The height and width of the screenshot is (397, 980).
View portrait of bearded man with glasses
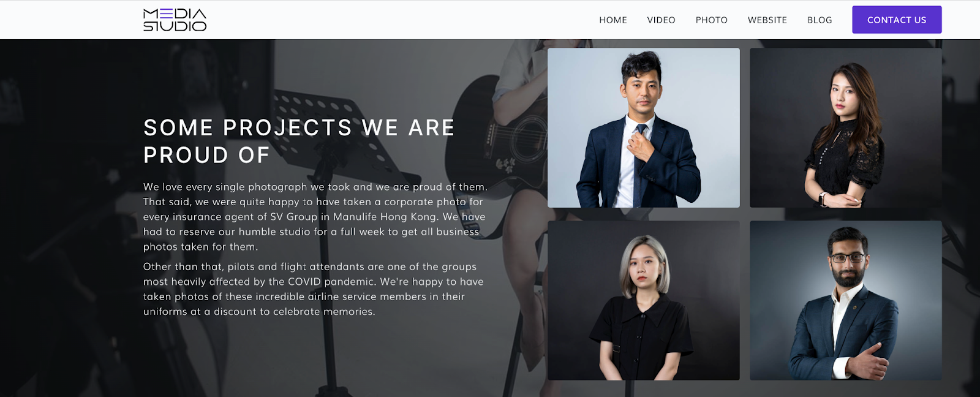pos(845,300)
